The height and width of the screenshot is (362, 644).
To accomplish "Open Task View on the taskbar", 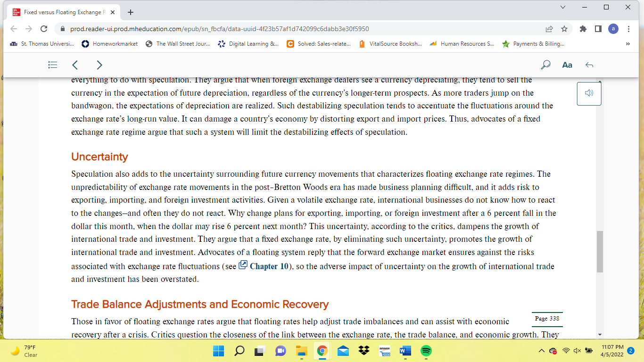I will tap(260, 351).
